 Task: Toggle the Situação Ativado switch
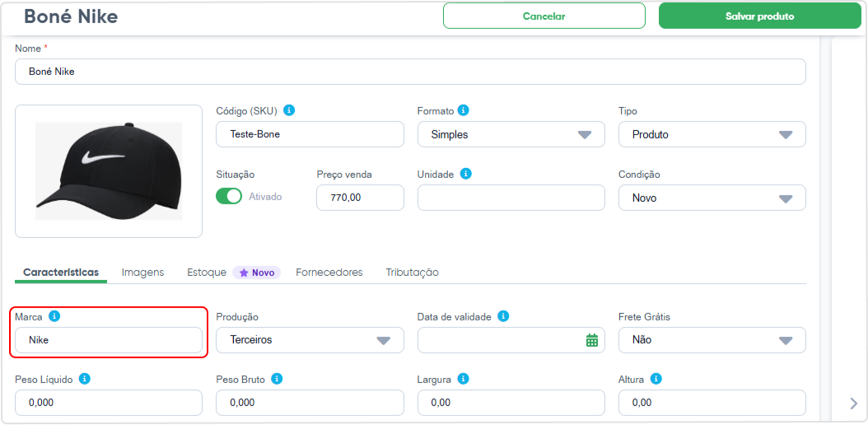pyautogui.click(x=229, y=197)
